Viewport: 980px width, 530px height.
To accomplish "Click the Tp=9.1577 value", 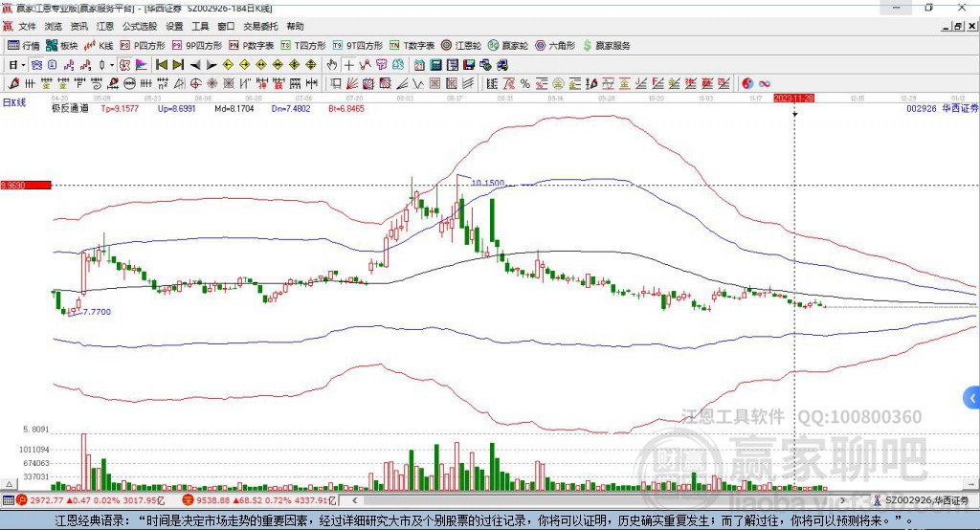I will [120, 108].
